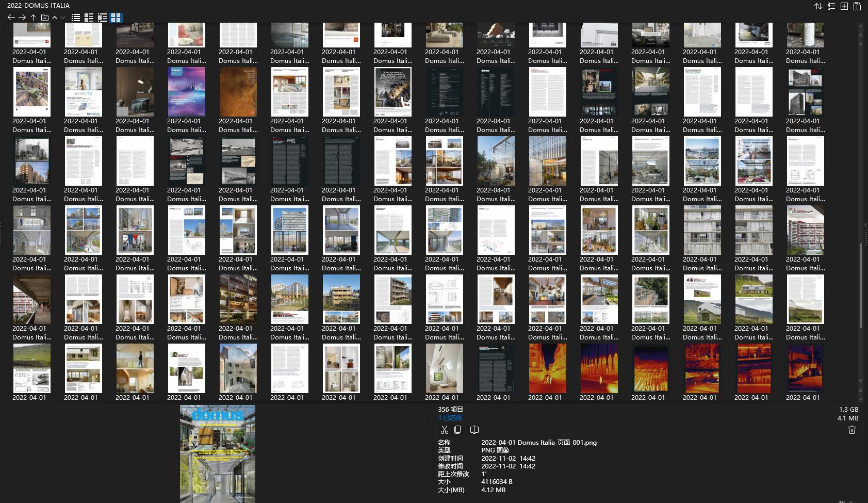The image size is (868, 503).
Task: Open the down chevron next to the caret
Action: click(x=62, y=17)
